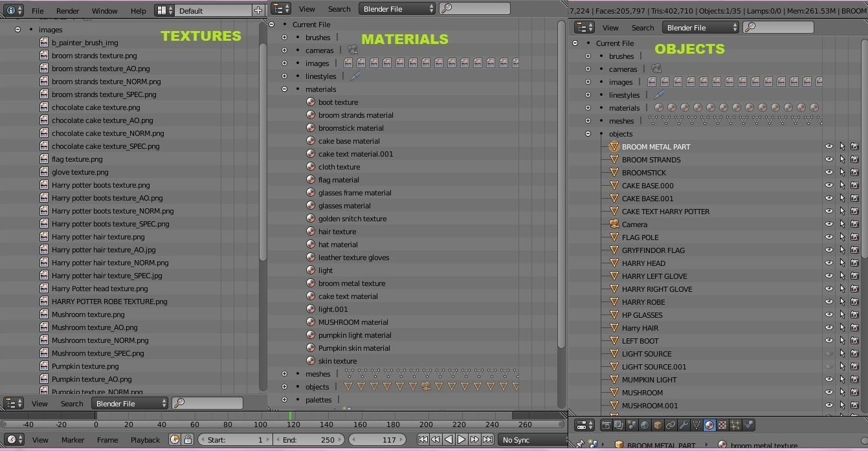The image size is (868, 451).
Task: Click the green current-frame marker in the timeline
Action: click(290, 415)
